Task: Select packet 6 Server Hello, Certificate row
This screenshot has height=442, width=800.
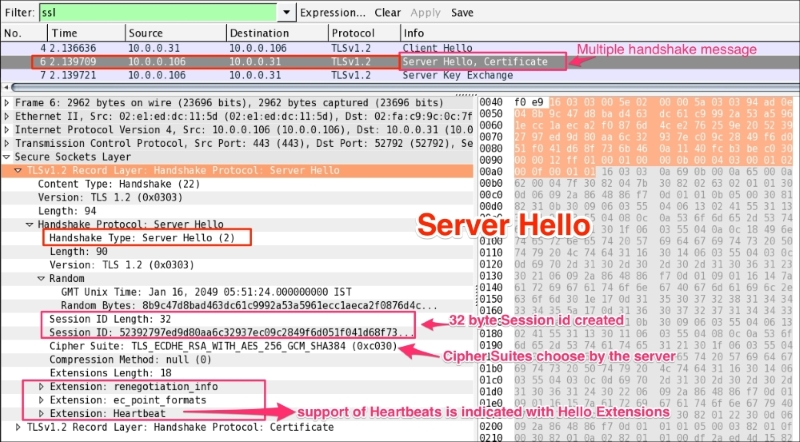Action: 400,62
